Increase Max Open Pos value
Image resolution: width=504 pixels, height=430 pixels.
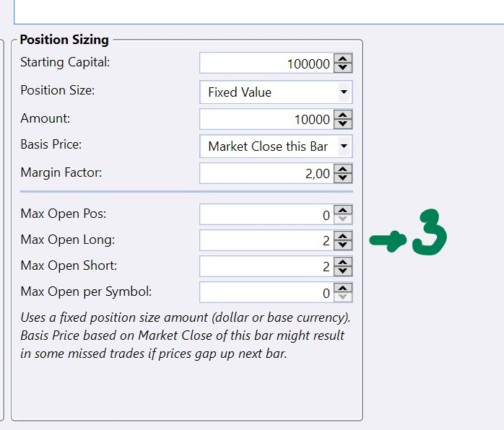tap(344, 210)
